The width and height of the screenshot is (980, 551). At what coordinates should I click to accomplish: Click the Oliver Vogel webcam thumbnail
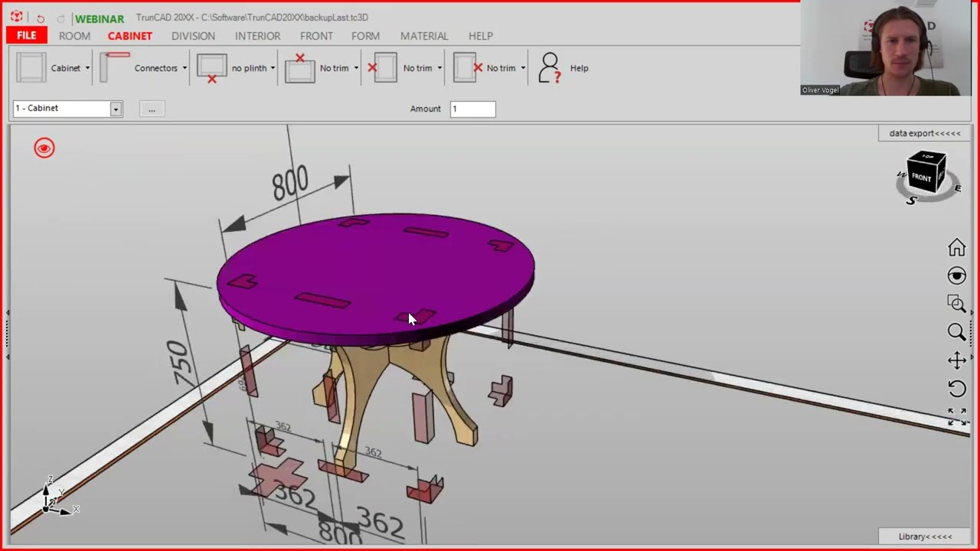coord(886,48)
